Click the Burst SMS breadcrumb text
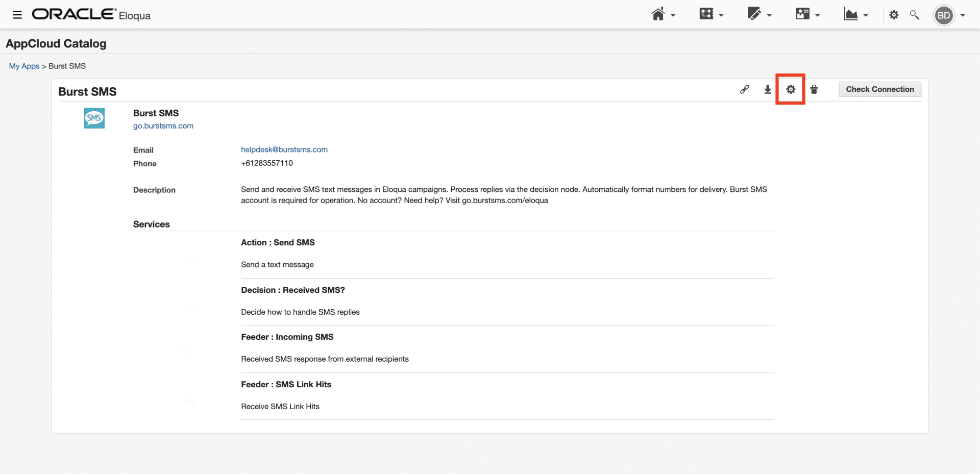Viewport: 980px width, 474px height. coord(67,66)
